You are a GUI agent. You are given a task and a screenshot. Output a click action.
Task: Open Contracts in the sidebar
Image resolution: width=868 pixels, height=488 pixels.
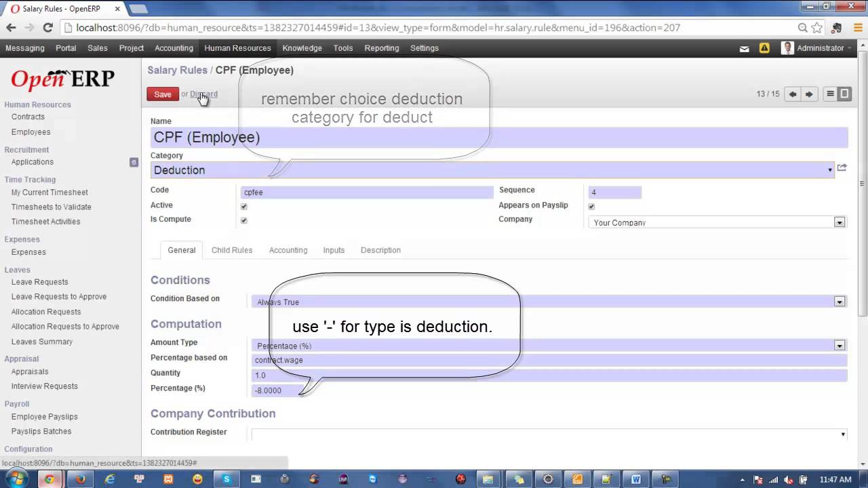click(x=28, y=117)
